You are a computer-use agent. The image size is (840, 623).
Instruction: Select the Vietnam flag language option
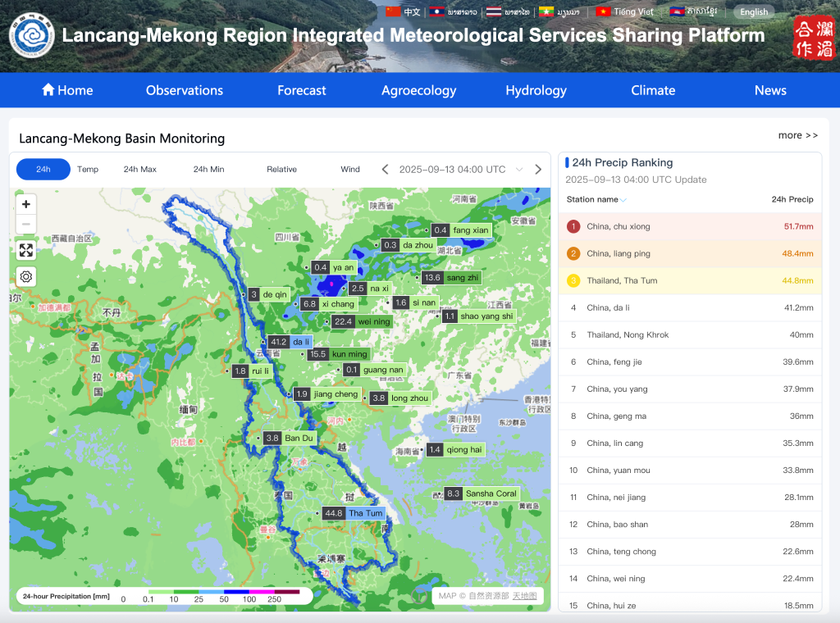coord(604,11)
